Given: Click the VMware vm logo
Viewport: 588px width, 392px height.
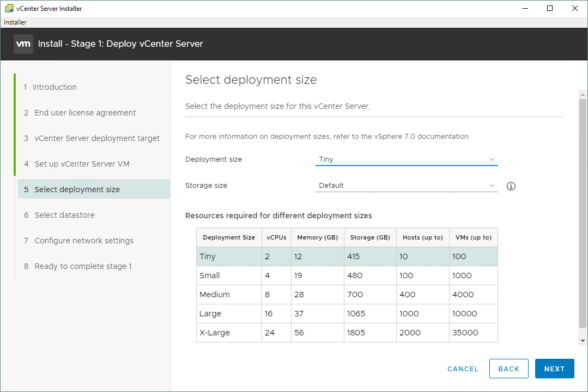Looking at the screenshot, I should (23, 44).
